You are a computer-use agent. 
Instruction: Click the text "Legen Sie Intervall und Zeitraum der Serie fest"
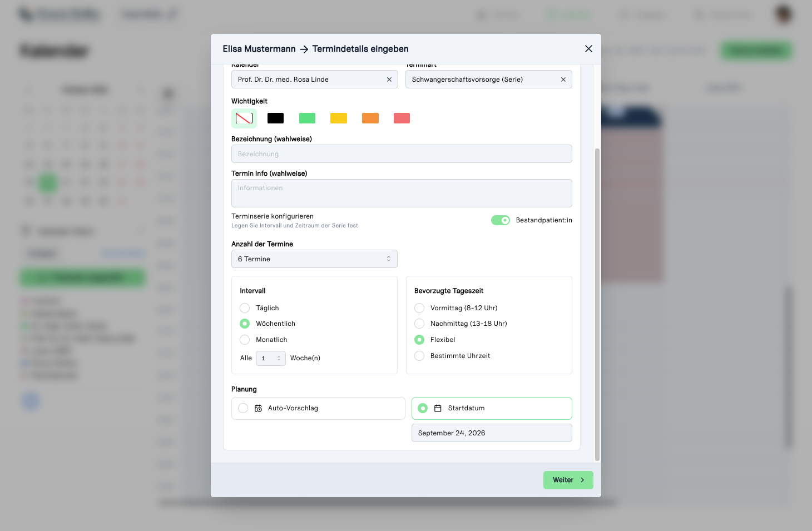(295, 226)
